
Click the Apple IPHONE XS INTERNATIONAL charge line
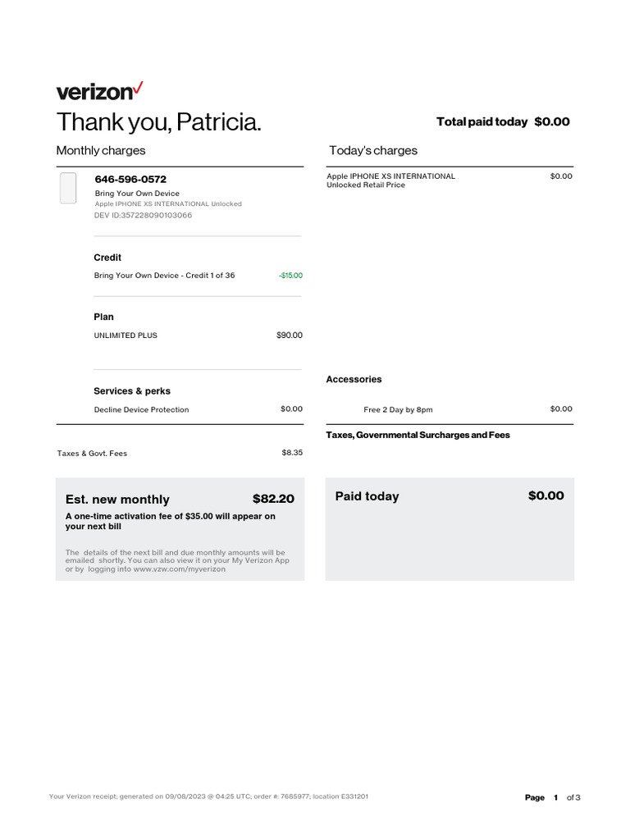390,176
